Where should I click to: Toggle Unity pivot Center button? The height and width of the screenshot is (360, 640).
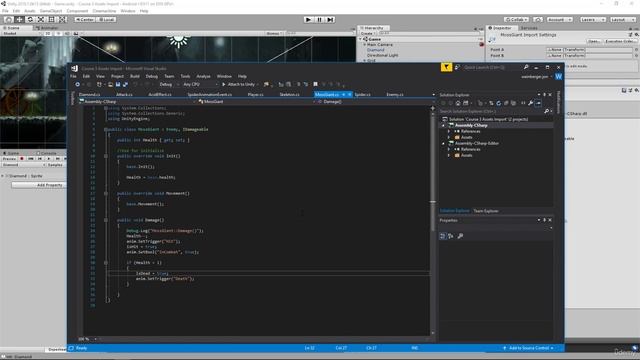tap(84, 20)
